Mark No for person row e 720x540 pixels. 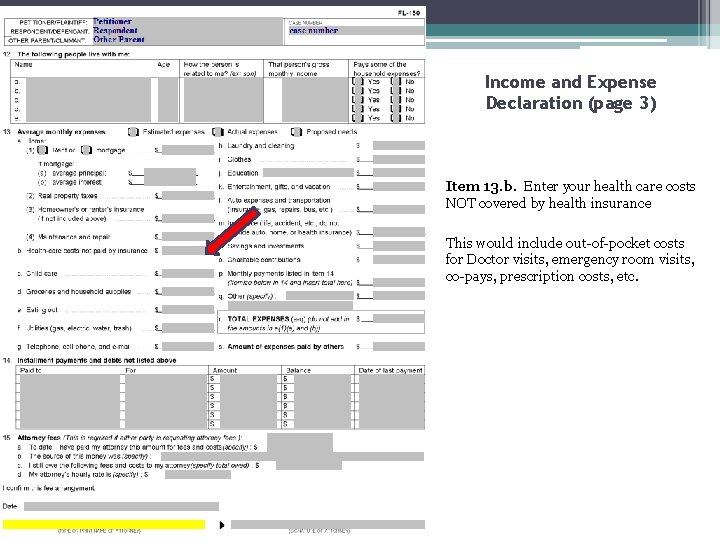tap(396, 118)
